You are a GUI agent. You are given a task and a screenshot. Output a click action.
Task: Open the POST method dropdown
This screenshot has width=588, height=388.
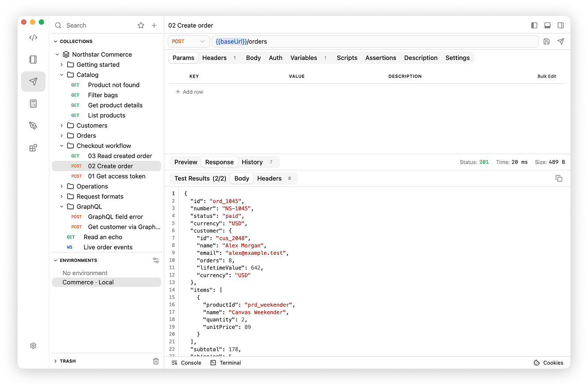189,41
